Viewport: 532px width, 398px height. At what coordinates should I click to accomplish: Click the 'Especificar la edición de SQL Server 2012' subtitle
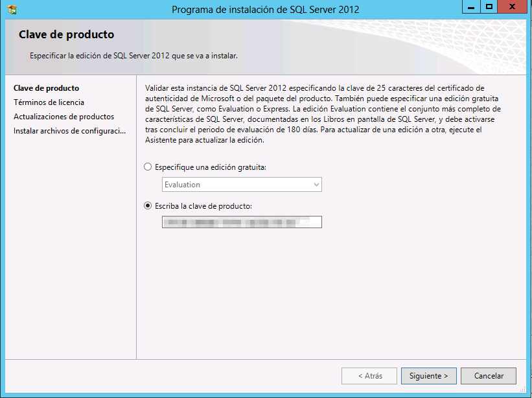click(x=133, y=56)
